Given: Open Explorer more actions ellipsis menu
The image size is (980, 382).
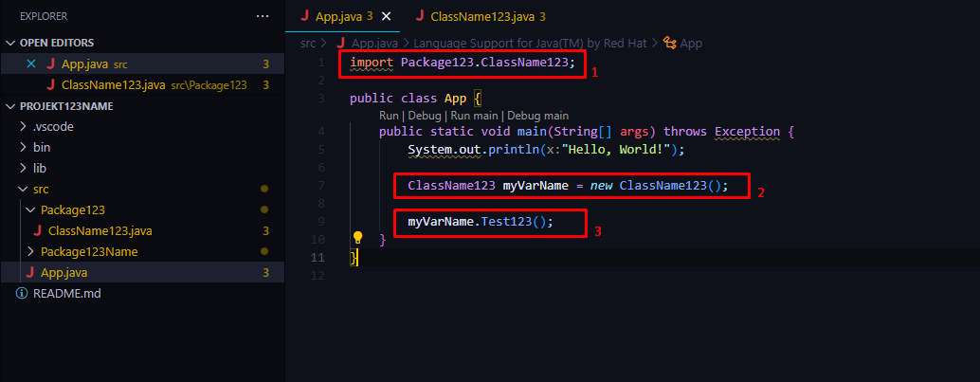Looking at the screenshot, I should pos(263,16).
